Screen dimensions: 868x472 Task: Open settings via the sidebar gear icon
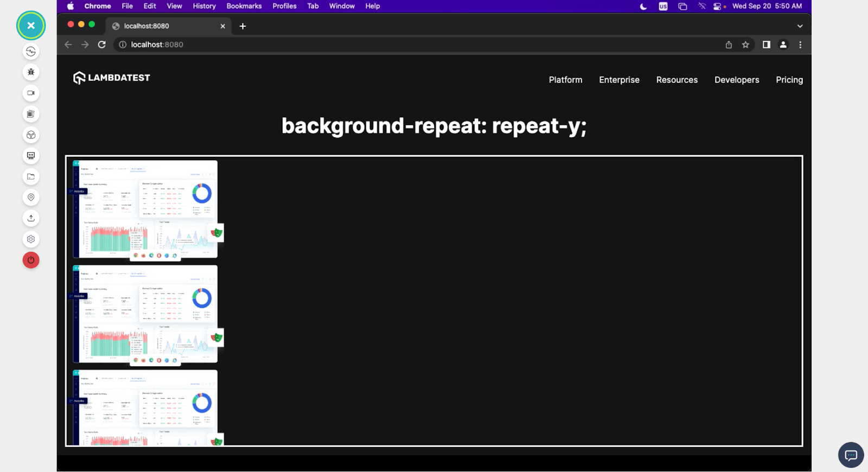(x=31, y=239)
